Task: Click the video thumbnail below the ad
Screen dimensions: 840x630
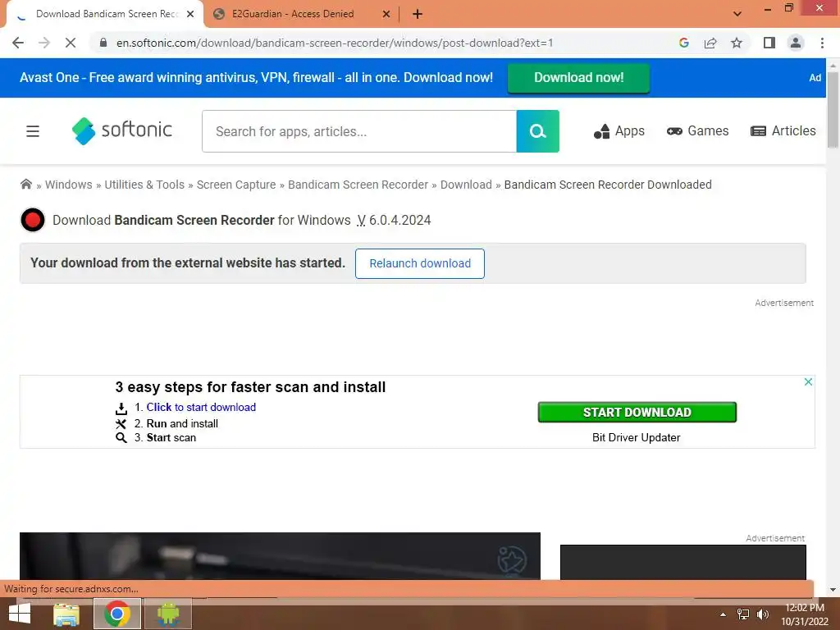Action: coord(280,556)
